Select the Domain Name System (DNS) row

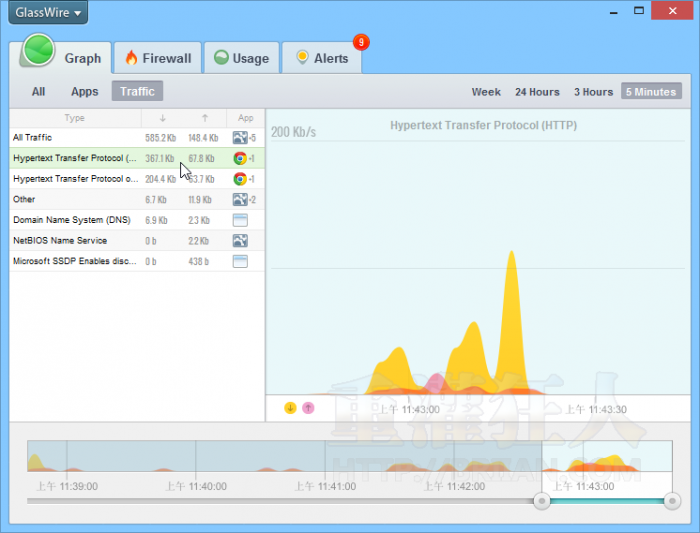(x=74, y=220)
